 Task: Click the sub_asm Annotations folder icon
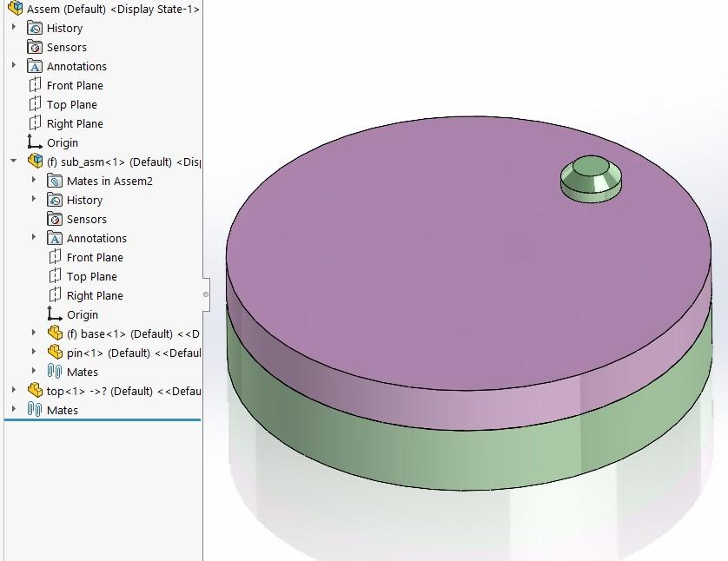[55, 238]
